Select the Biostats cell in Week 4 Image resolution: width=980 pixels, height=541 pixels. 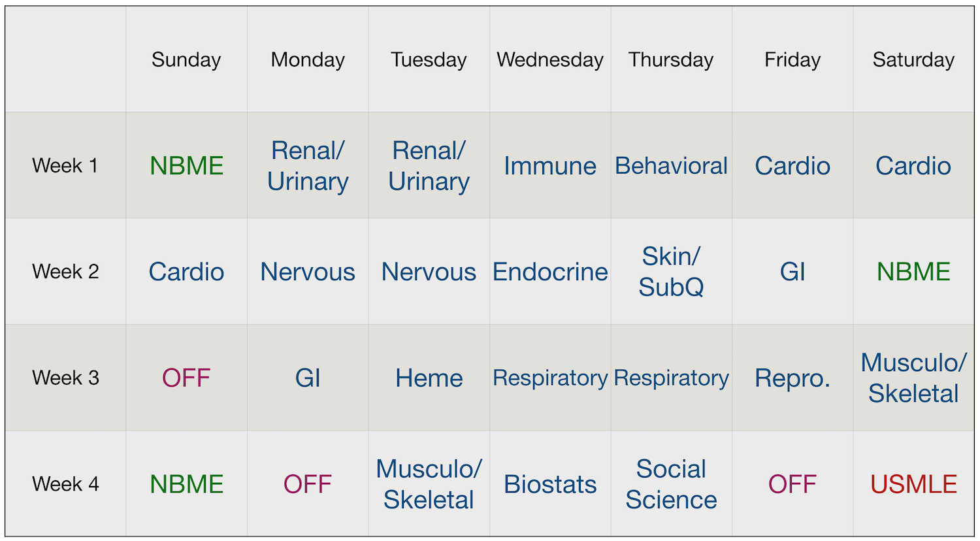tap(550, 484)
